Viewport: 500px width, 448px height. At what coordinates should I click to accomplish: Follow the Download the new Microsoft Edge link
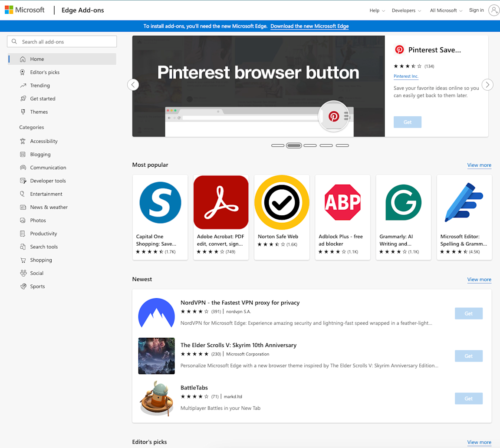[x=309, y=26]
